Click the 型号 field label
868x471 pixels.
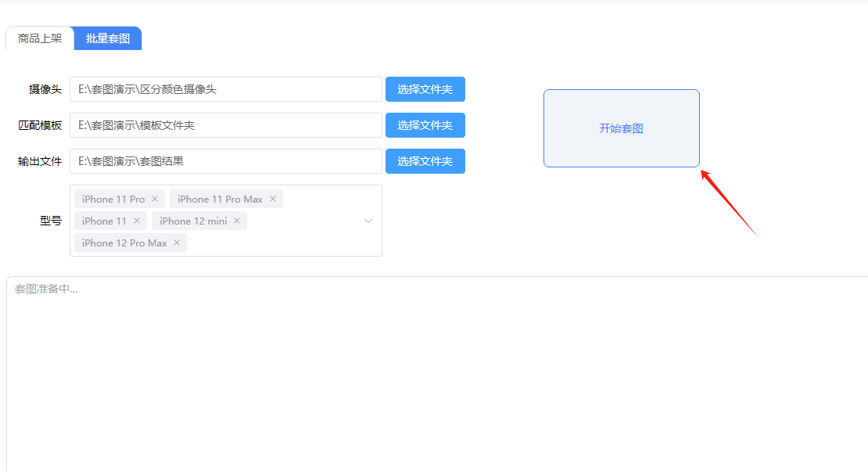pyautogui.click(x=51, y=221)
